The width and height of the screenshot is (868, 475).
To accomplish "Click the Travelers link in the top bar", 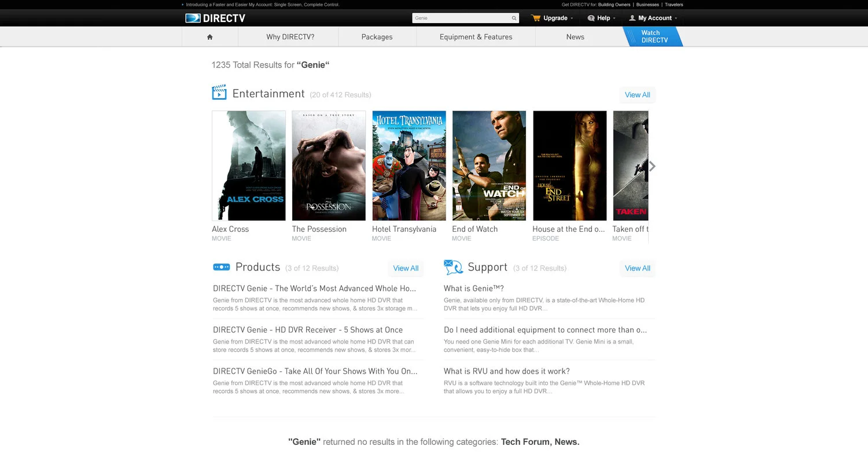I will tap(674, 5).
